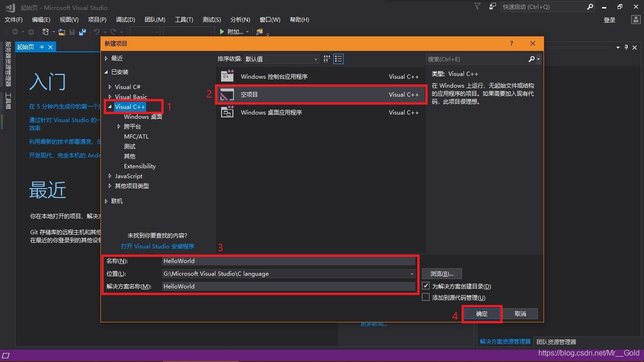The width and height of the screenshot is (644, 362).
Task: Switch to 团队资源管理器 tab
Action: coord(556,342)
